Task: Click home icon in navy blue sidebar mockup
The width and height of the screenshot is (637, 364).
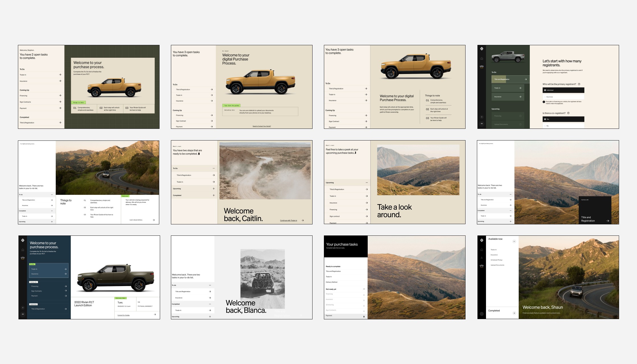Action: [23, 250]
